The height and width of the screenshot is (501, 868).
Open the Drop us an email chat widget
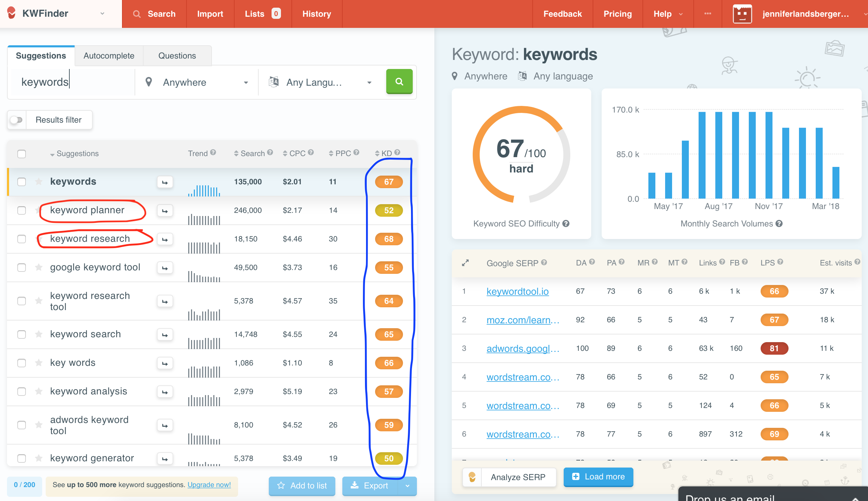click(x=772, y=494)
